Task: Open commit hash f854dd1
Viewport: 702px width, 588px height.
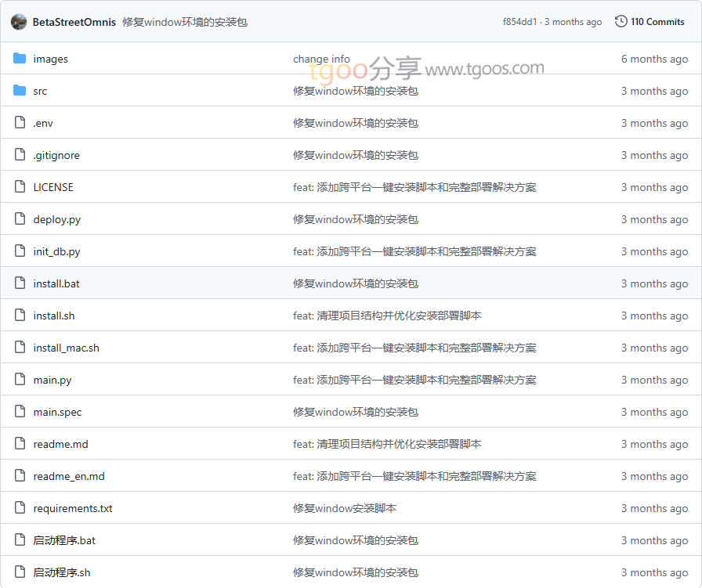Action: (x=519, y=22)
